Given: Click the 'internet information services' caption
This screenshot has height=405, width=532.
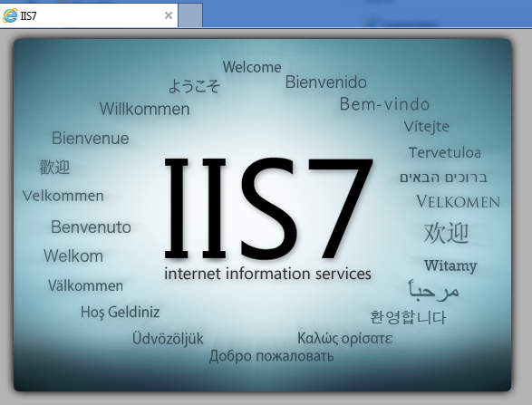Looking at the screenshot, I should coord(267,274).
